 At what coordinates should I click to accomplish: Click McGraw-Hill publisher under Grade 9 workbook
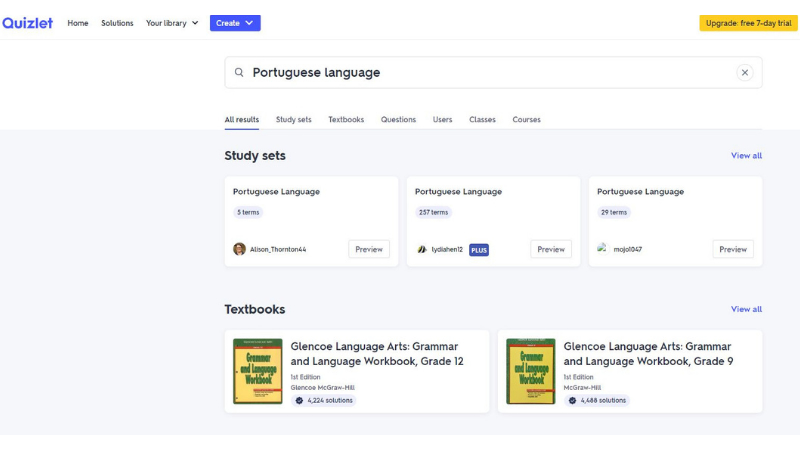[582, 388]
